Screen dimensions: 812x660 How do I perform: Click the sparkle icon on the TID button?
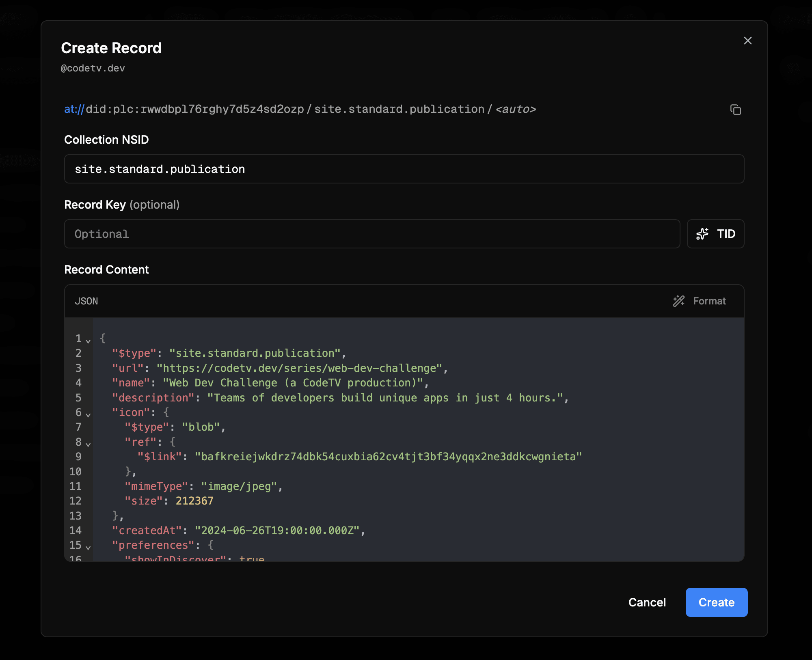(702, 234)
